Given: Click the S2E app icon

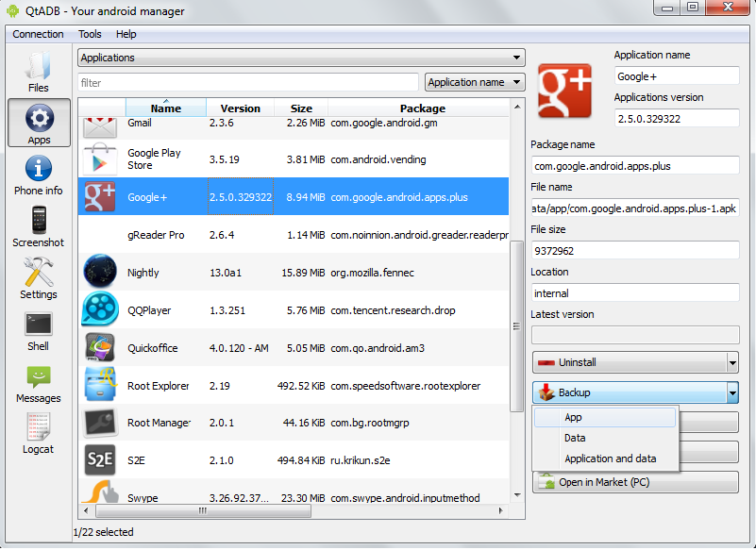Looking at the screenshot, I should pos(100,459).
